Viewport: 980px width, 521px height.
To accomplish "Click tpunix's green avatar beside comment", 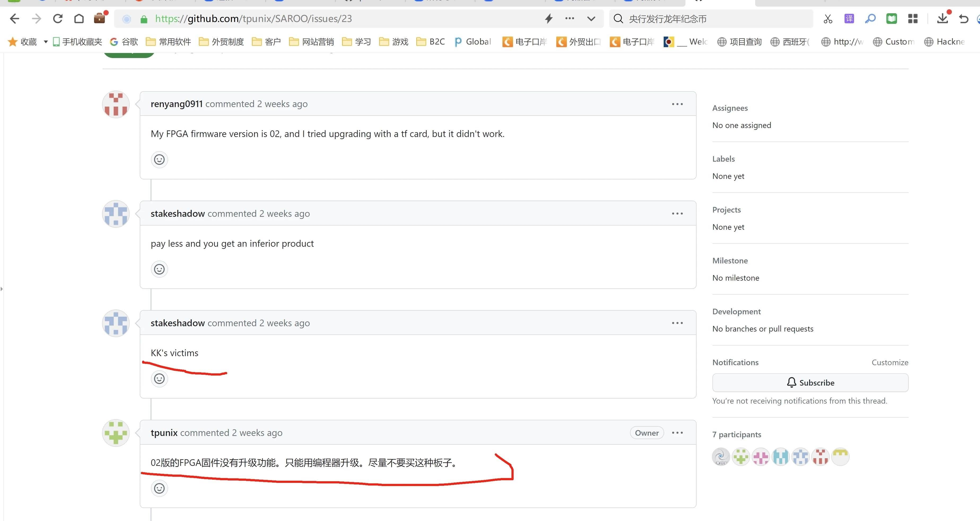I will click(x=116, y=433).
